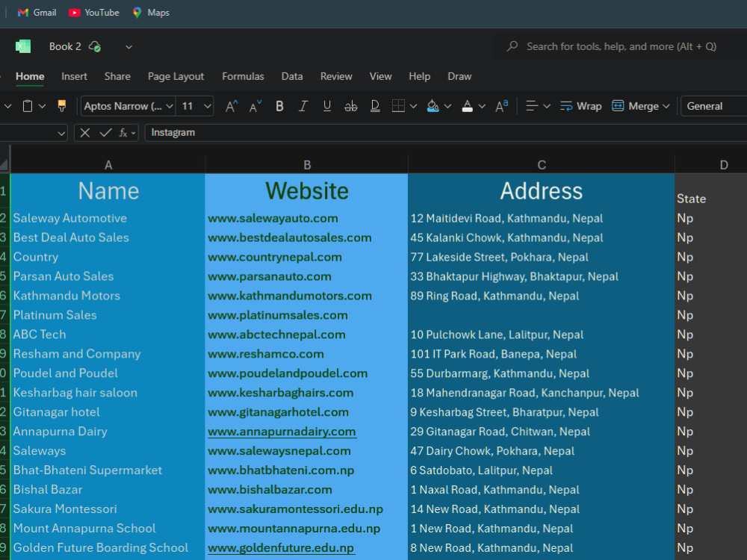Select column A header
Image resolution: width=747 pixels, height=560 pixels.
pyautogui.click(x=108, y=165)
